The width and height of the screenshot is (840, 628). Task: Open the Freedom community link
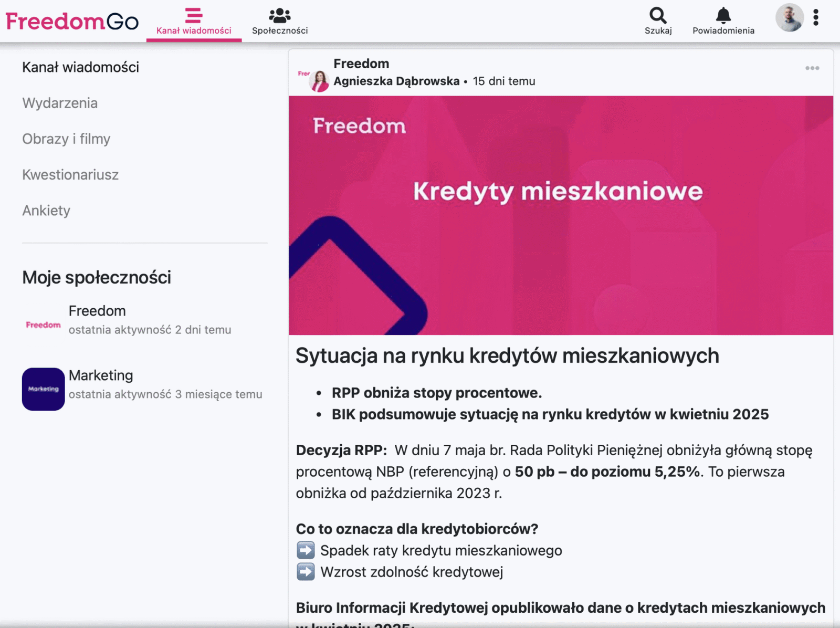[97, 311]
